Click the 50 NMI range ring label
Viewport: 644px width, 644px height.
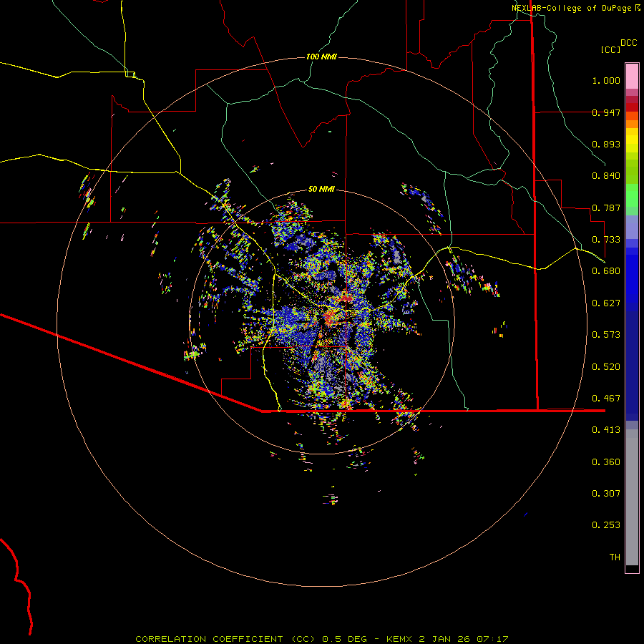point(321,189)
